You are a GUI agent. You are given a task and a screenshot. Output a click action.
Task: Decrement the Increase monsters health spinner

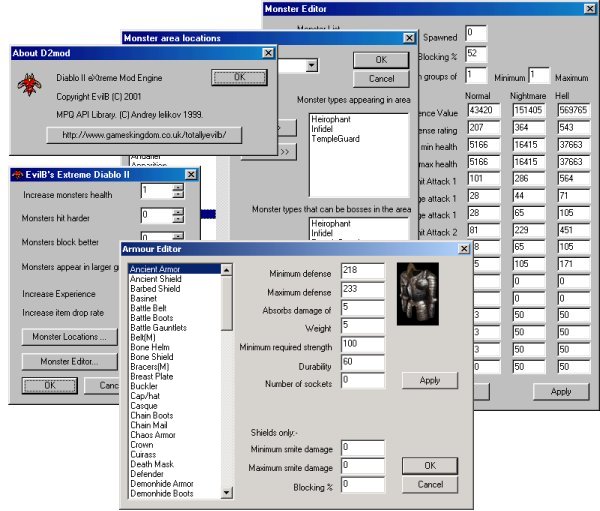point(178,194)
